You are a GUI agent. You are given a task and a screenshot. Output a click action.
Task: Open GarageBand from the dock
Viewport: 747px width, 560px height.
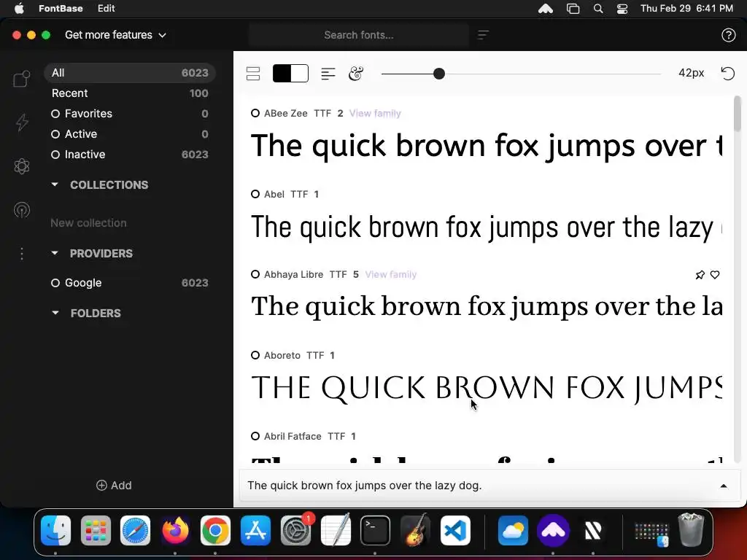(415, 530)
